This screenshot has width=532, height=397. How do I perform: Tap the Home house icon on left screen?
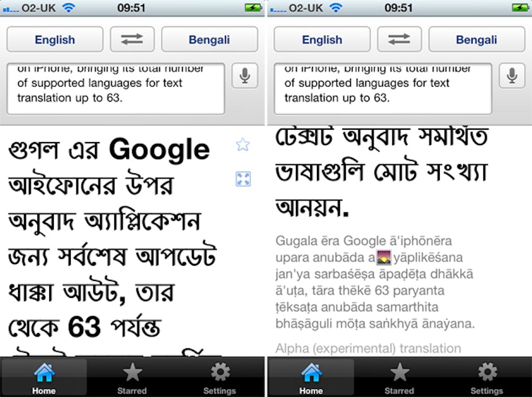pos(44,373)
